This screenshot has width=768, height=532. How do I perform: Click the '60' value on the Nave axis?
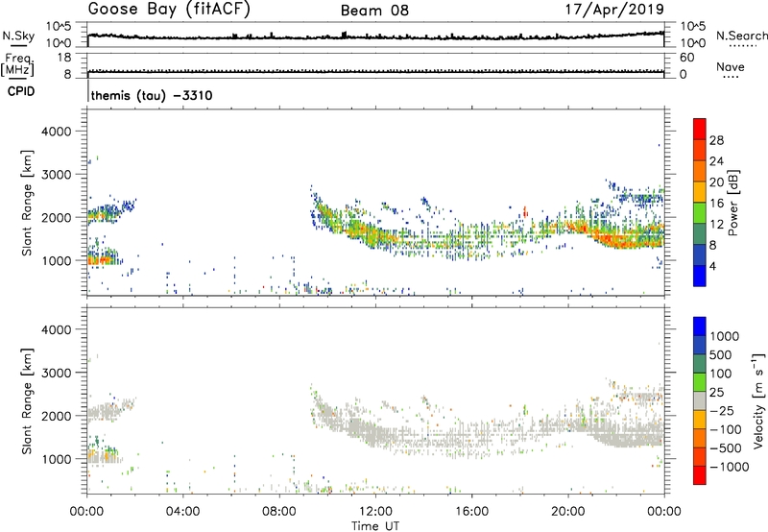pos(686,58)
